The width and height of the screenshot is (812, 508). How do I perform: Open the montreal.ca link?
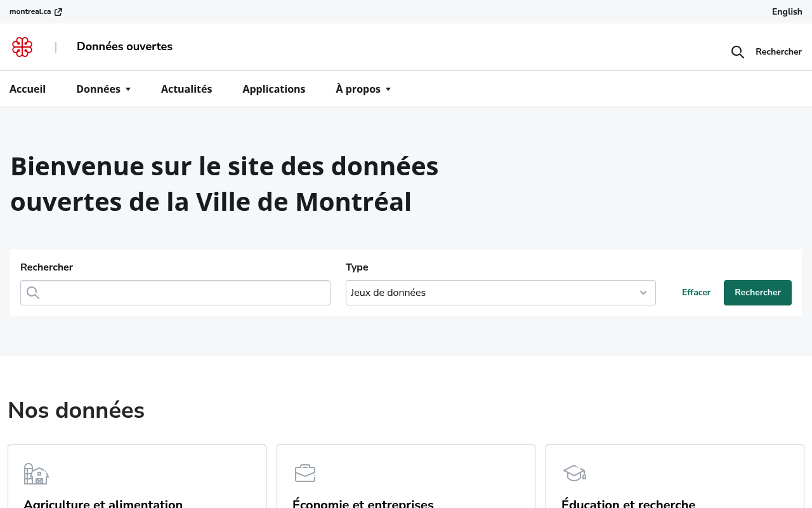pyautogui.click(x=36, y=11)
